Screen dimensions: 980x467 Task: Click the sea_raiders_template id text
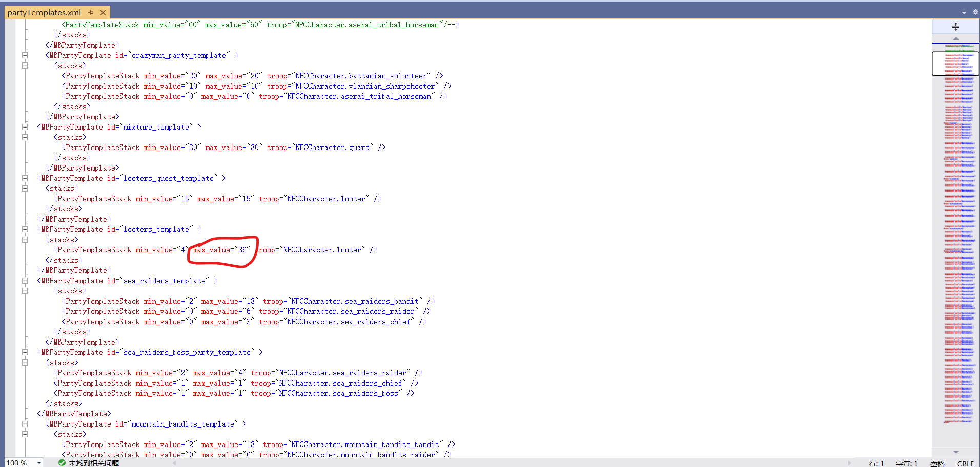tap(165, 281)
